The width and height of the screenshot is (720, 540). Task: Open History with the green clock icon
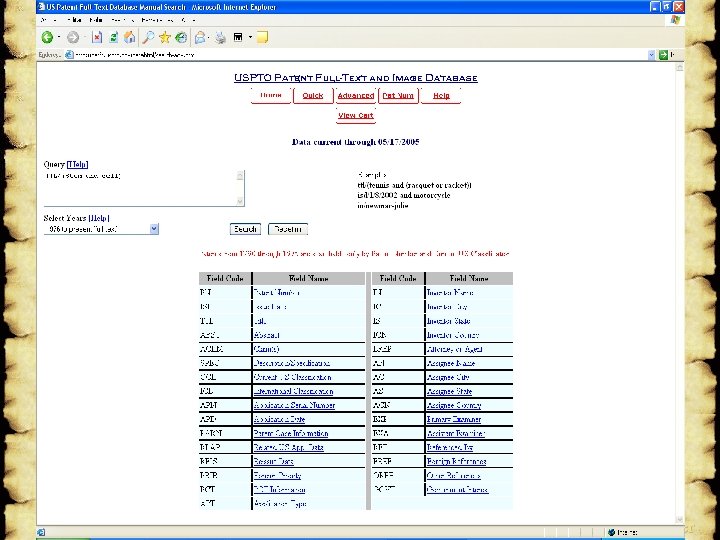point(181,37)
